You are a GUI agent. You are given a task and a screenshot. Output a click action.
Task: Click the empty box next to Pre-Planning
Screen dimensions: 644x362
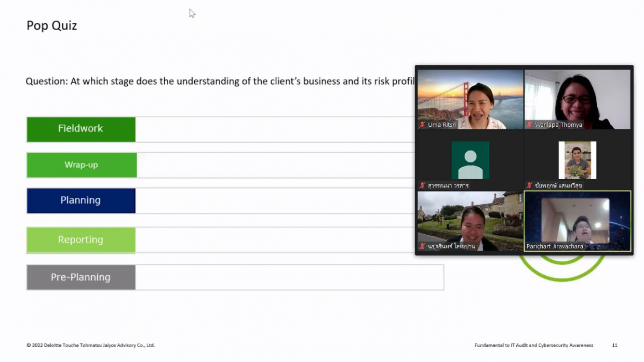(x=289, y=277)
